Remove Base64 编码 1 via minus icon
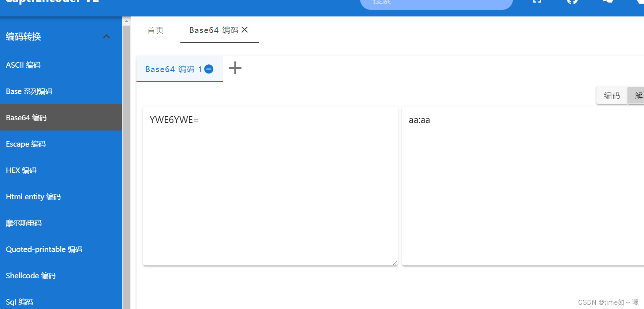This screenshot has width=644, height=309. (209, 69)
